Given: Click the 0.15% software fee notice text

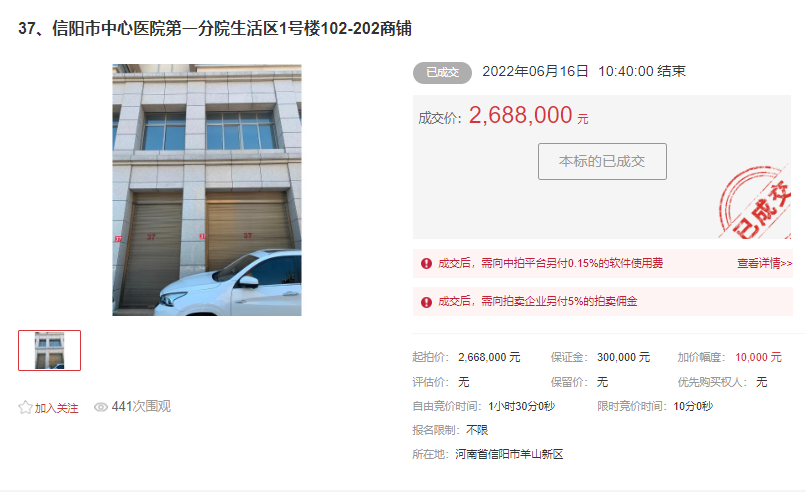Looking at the screenshot, I should tap(550, 263).
